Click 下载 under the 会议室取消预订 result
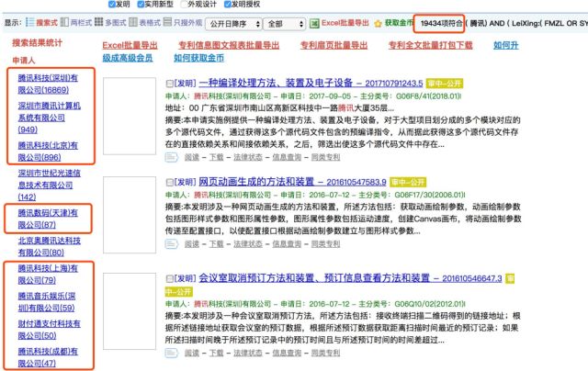The height and width of the screenshot is (371, 588). tap(216, 353)
